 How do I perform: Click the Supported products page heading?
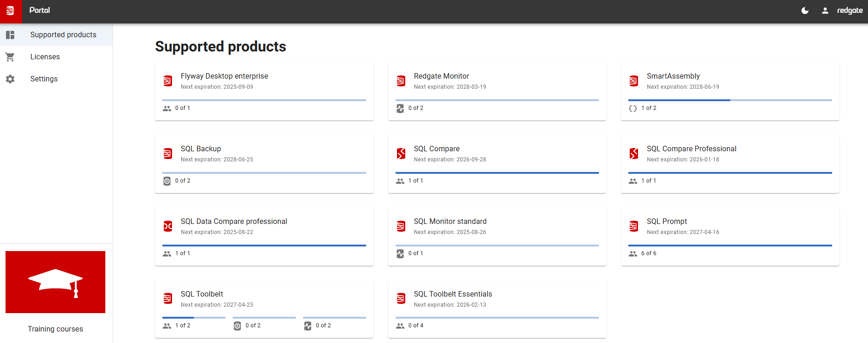click(x=220, y=46)
